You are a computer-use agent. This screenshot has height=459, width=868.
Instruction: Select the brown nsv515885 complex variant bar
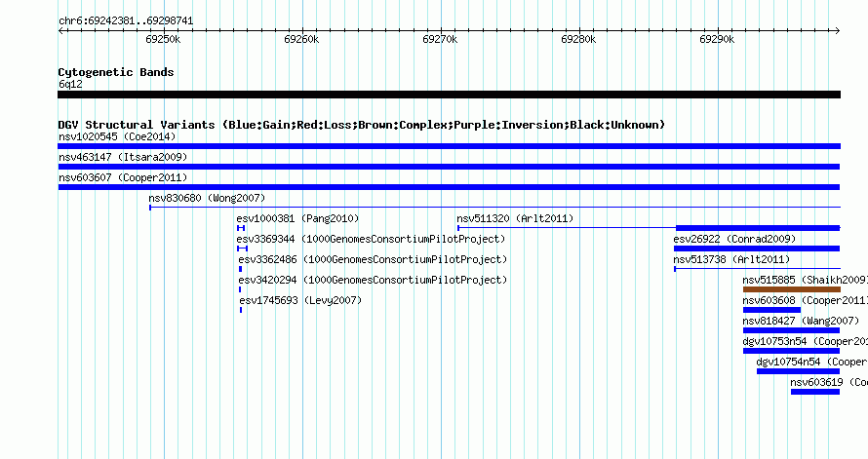[792, 289]
